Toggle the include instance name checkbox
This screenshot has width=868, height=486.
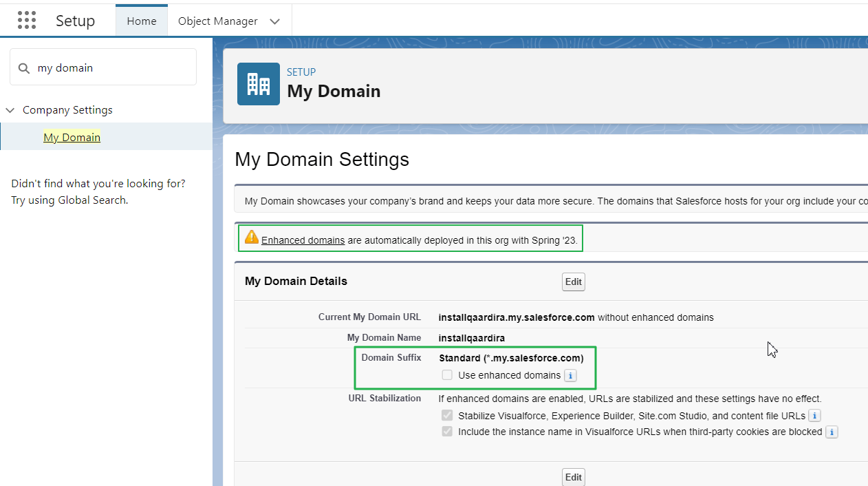click(447, 432)
